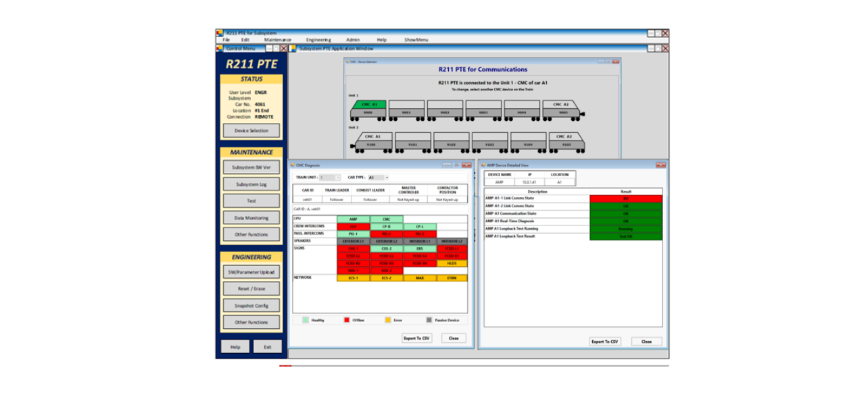The image size is (868, 397).
Task: Export CMC Diagnosis to CSV
Action: tap(416, 338)
